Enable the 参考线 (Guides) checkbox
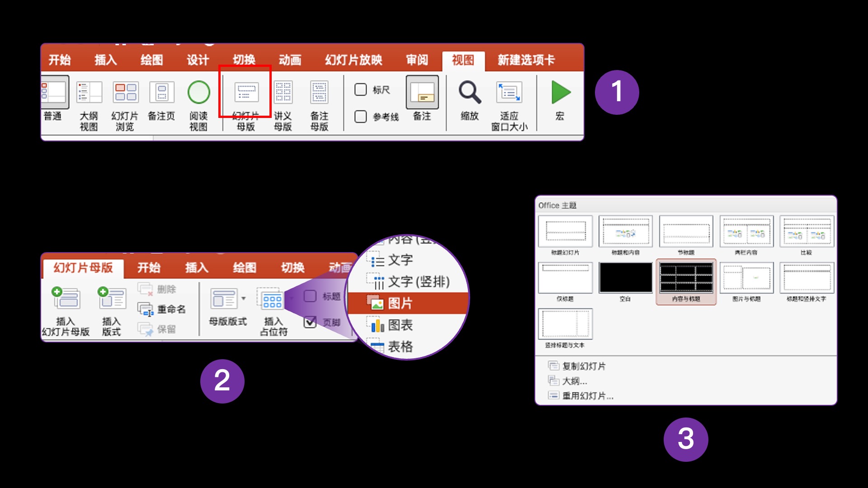Image resolution: width=868 pixels, height=488 pixels. (x=361, y=117)
